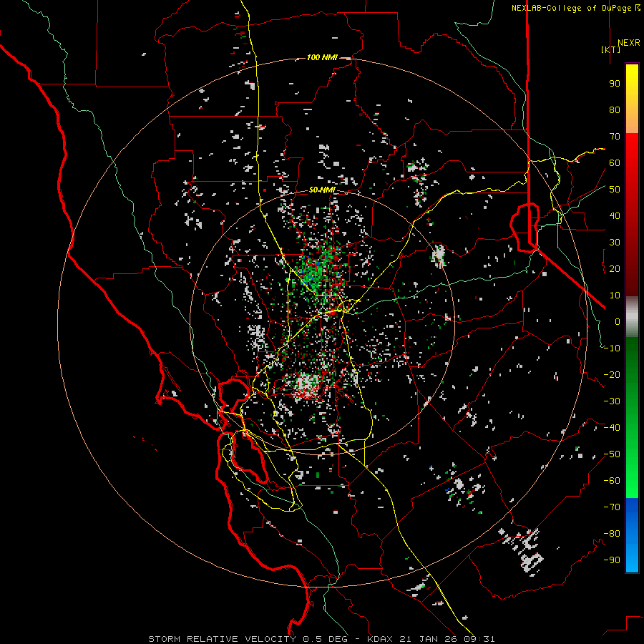644x644 pixels.
Task: Click the 50 value on velocity scale
Action: [615, 190]
